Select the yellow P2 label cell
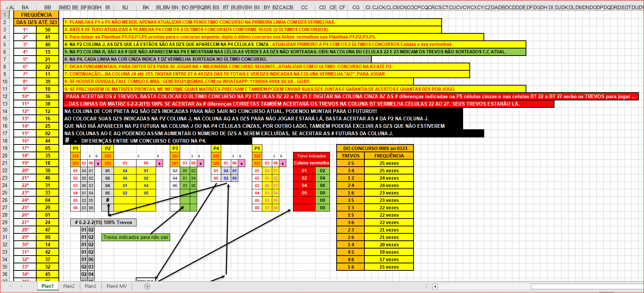This screenshot has height=293, width=644. click(108, 148)
